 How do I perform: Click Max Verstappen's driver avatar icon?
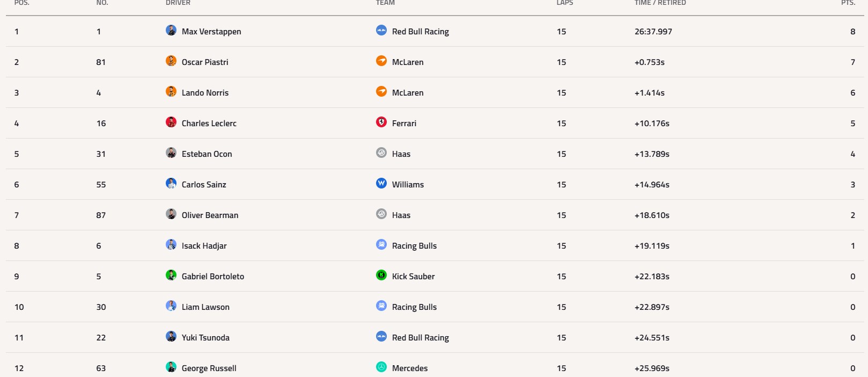(x=171, y=31)
